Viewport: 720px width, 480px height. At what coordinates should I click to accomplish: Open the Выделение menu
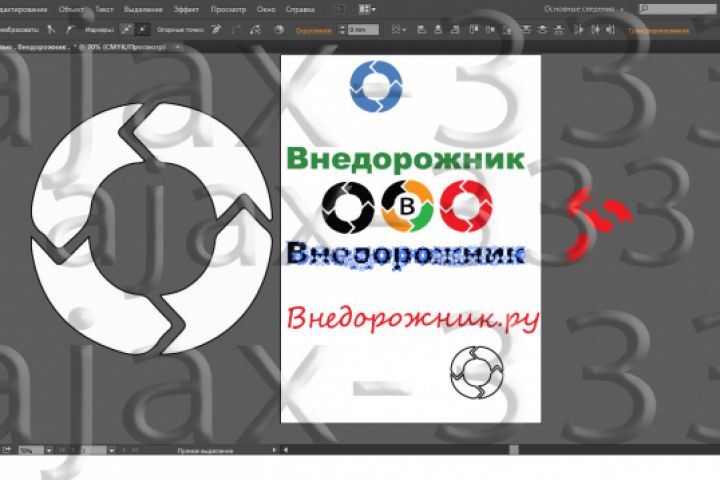click(143, 10)
